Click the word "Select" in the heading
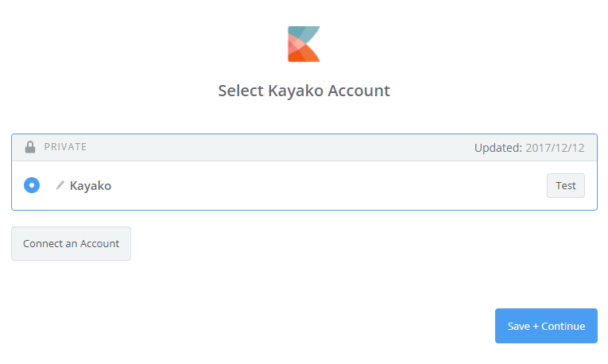The width and height of the screenshot is (608, 364). click(x=240, y=91)
